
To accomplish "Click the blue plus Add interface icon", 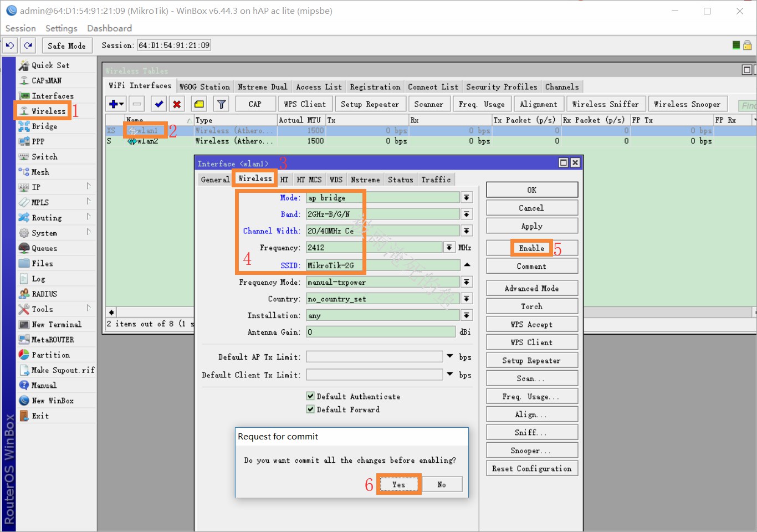I will [x=114, y=104].
